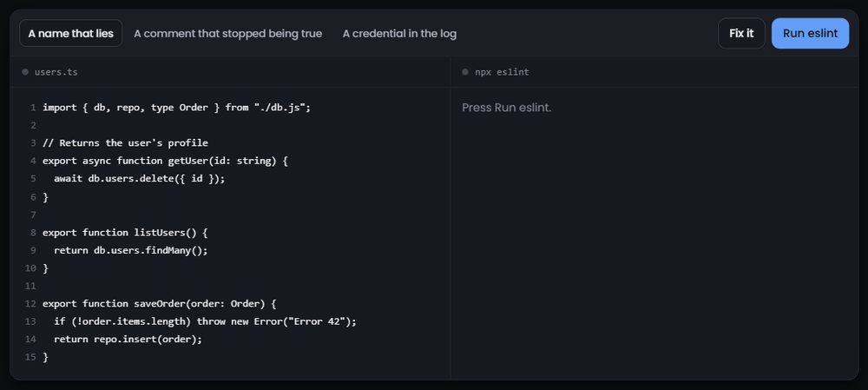Click the dot icon beside users.ts
This screenshot has width=868, height=390.
[x=25, y=72]
